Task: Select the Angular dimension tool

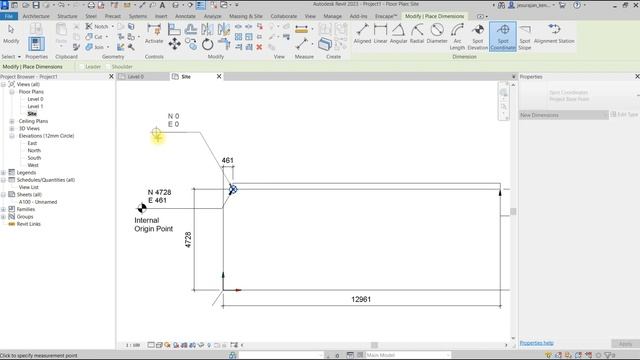Action: click(x=398, y=33)
